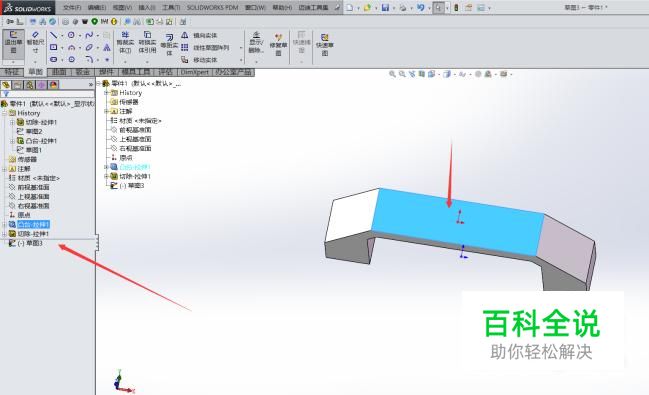Image resolution: width=649 pixels, height=395 pixels.
Task: Select the Spline sketch tool
Action: pos(89,35)
